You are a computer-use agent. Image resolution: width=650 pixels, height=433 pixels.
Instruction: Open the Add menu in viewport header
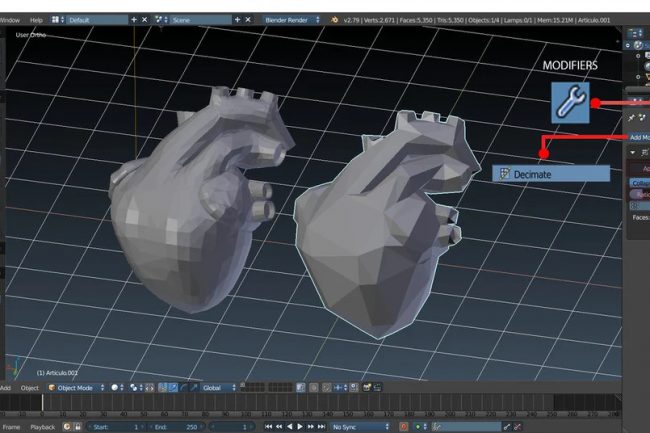pos(5,388)
